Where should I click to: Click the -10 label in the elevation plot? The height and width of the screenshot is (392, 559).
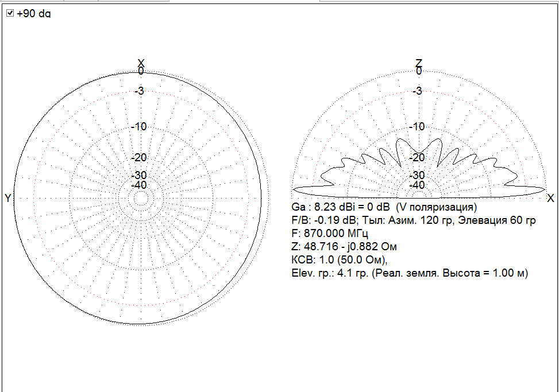click(417, 126)
